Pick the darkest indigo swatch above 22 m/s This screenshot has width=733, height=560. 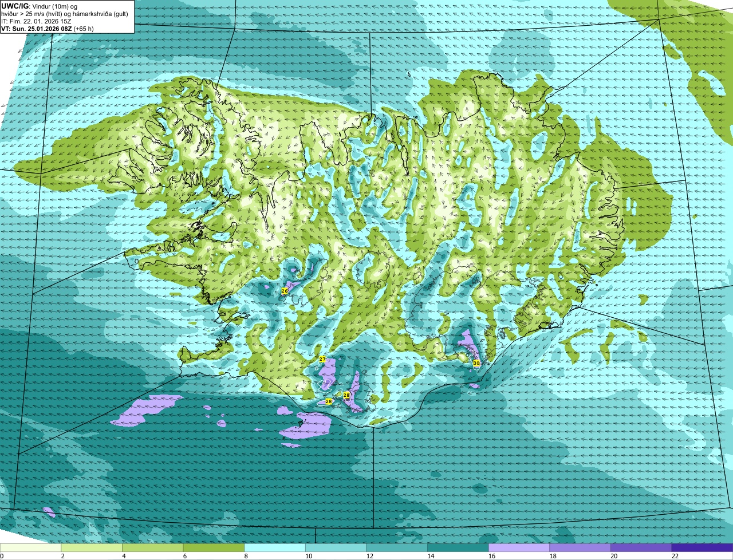pos(702,548)
